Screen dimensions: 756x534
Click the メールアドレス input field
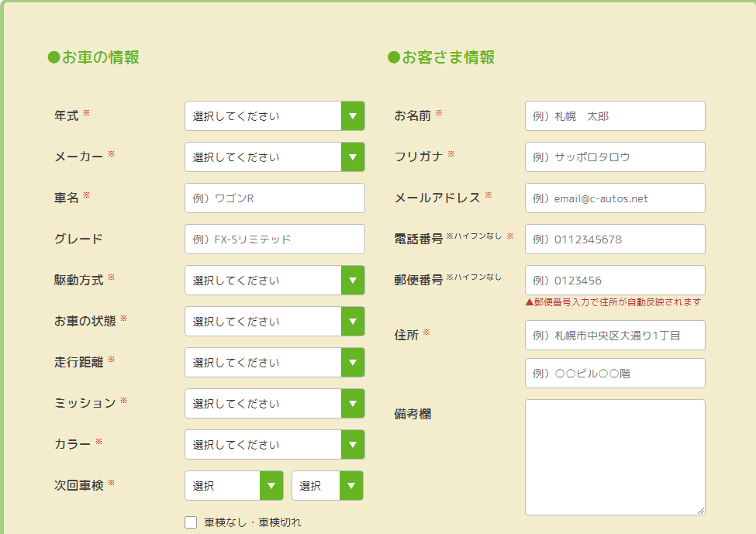(x=615, y=198)
